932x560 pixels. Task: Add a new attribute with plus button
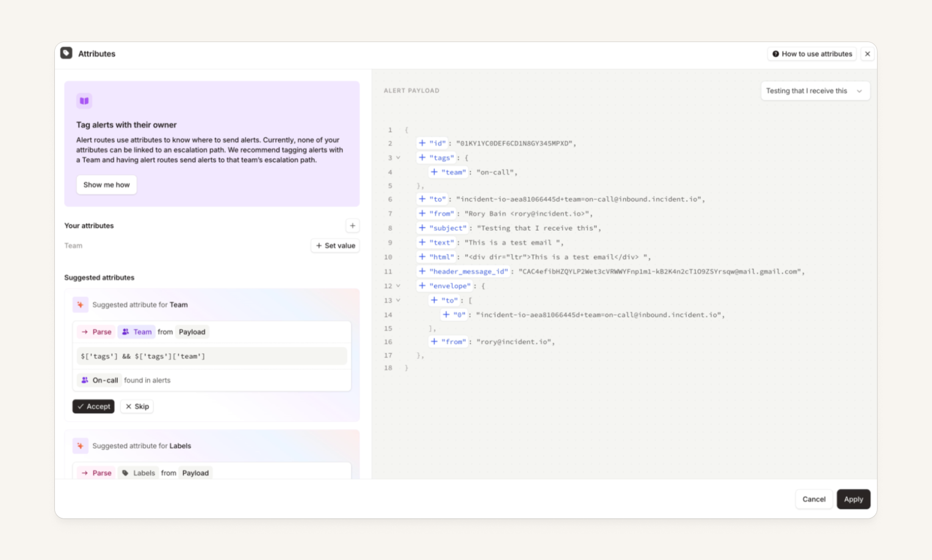[352, 226]
